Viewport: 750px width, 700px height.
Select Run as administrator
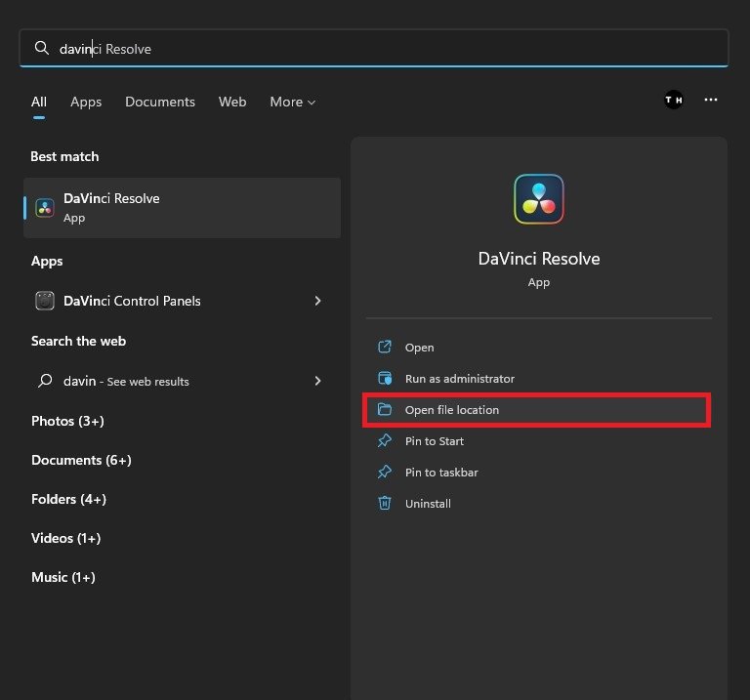(x=459, y=379)
